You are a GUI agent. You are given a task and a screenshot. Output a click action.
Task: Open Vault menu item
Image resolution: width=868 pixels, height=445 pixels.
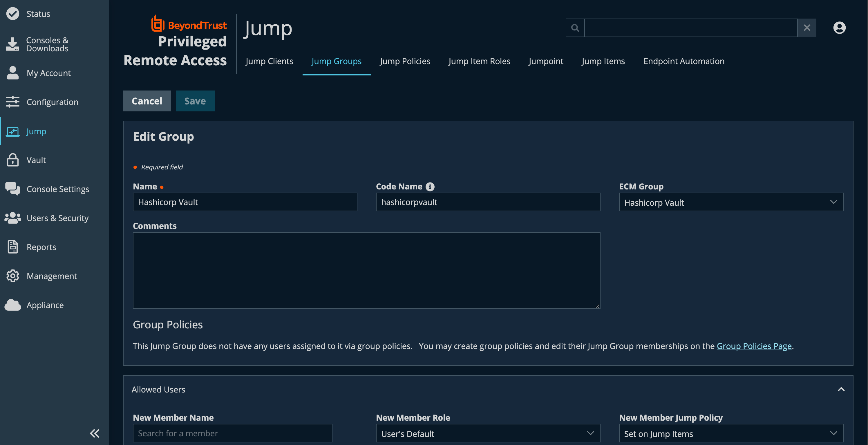tap(36, 160)
